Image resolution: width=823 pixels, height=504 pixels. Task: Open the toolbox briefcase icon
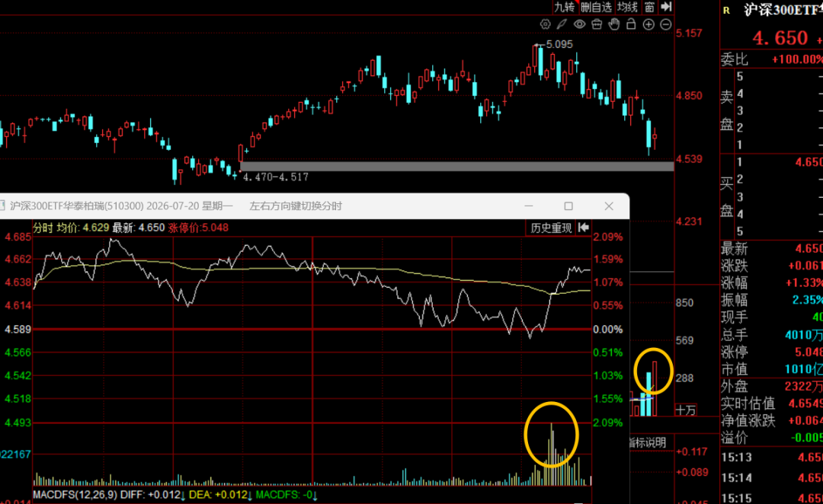596,24
